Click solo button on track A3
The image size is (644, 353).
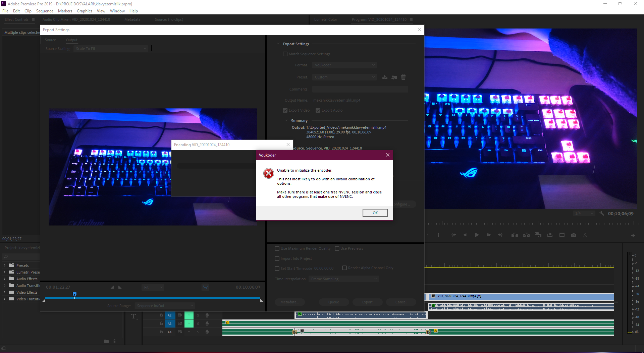click(198, 323)
